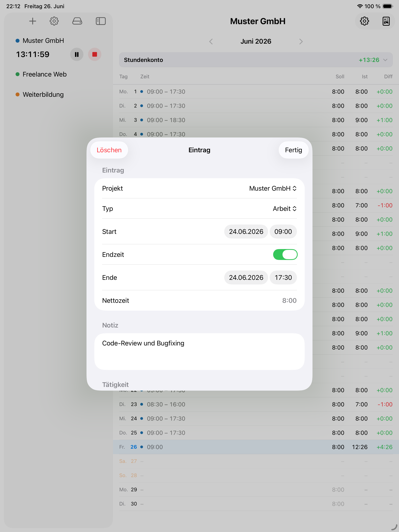Tap the plus icon to add a project

coord(33,21)
